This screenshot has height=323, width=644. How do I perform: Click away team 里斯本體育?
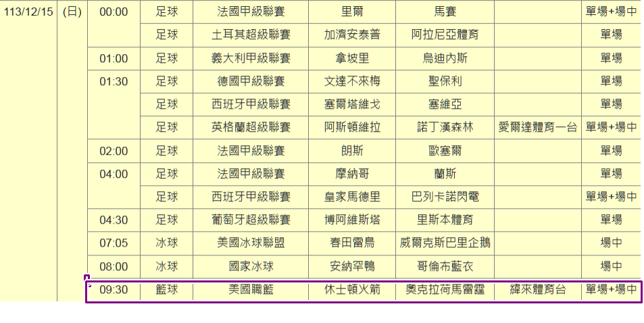pos(445,220)
